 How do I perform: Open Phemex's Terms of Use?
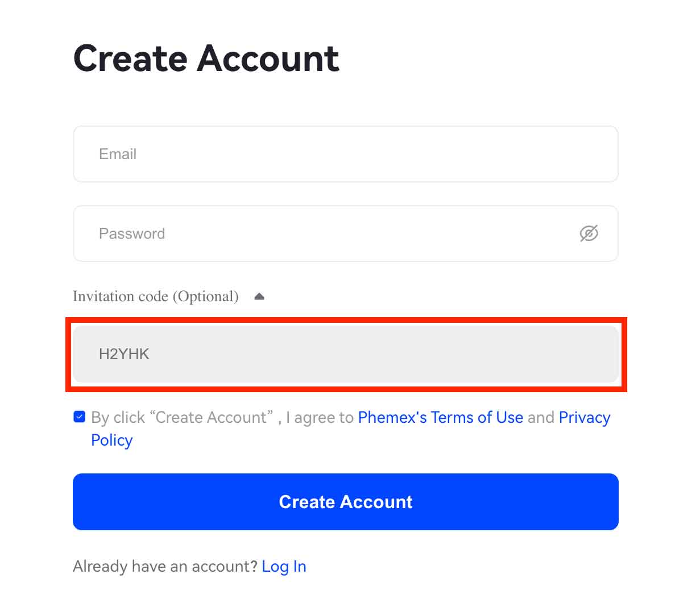click(440, 417)
